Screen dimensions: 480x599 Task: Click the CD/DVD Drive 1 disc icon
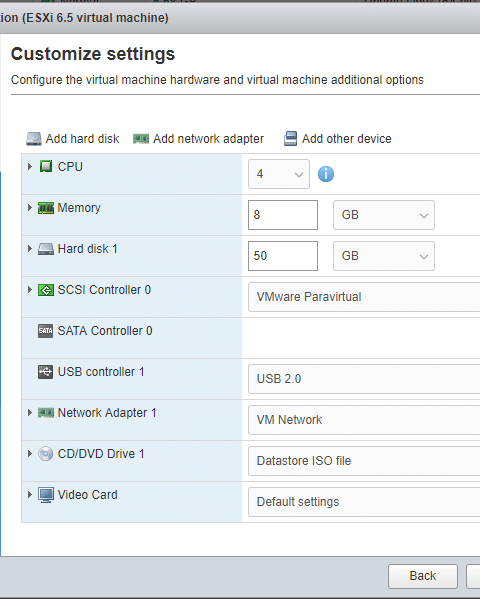tap(45, 454)
